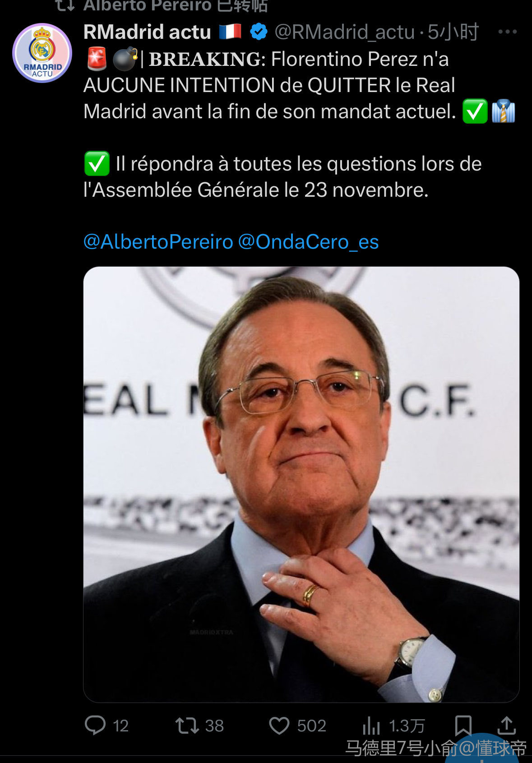Open the share upload icon
532x763 pixels.
coord(506,725)
